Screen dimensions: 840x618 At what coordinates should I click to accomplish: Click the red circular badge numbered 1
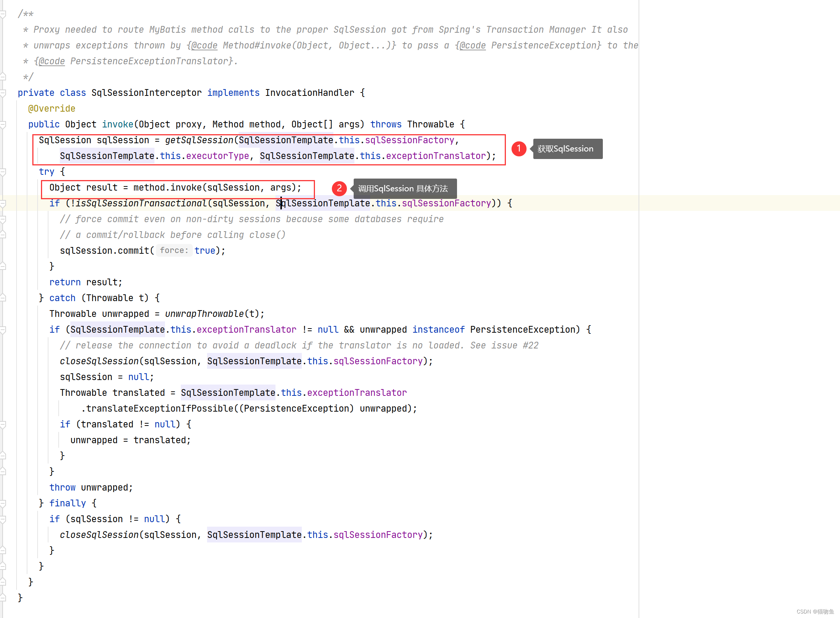coord(519,148)
